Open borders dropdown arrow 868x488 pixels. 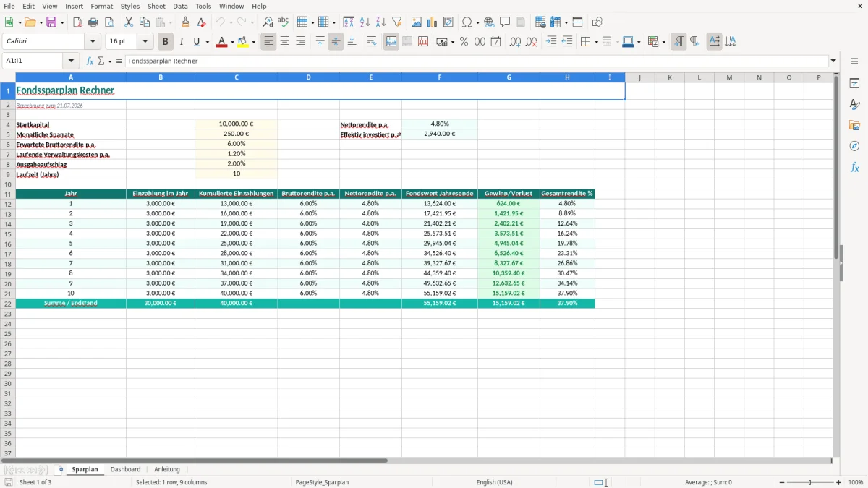point(596,42)
